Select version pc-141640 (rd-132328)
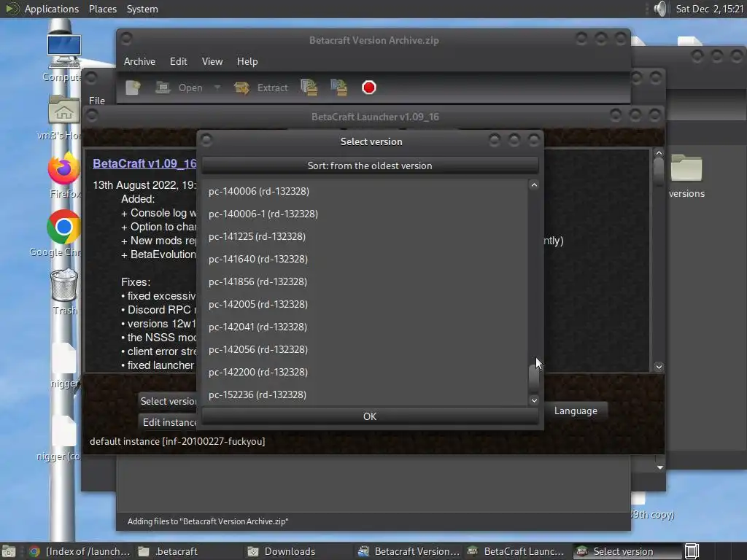747x560 pixels. pos(365,259)
